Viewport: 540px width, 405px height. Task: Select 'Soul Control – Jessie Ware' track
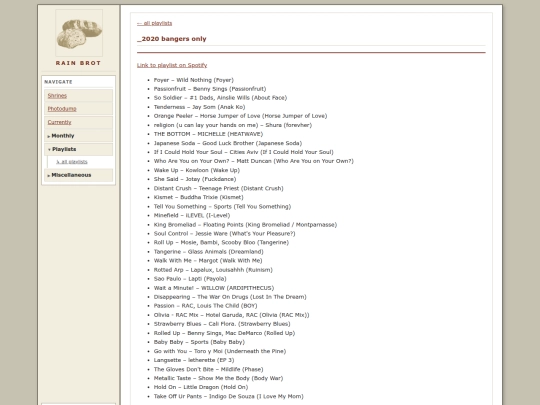tap(225, 233)
